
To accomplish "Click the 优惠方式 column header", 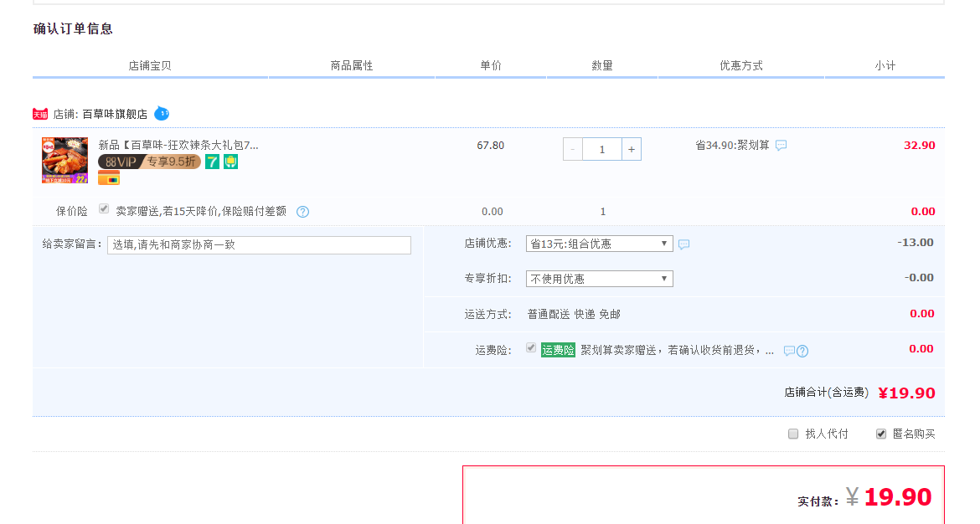I will [740, 65].
